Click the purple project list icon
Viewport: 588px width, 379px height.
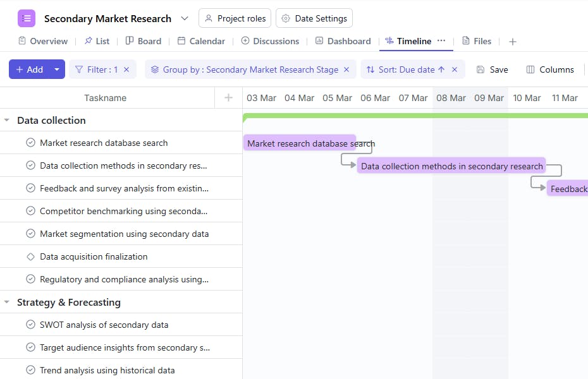[27, 18]
